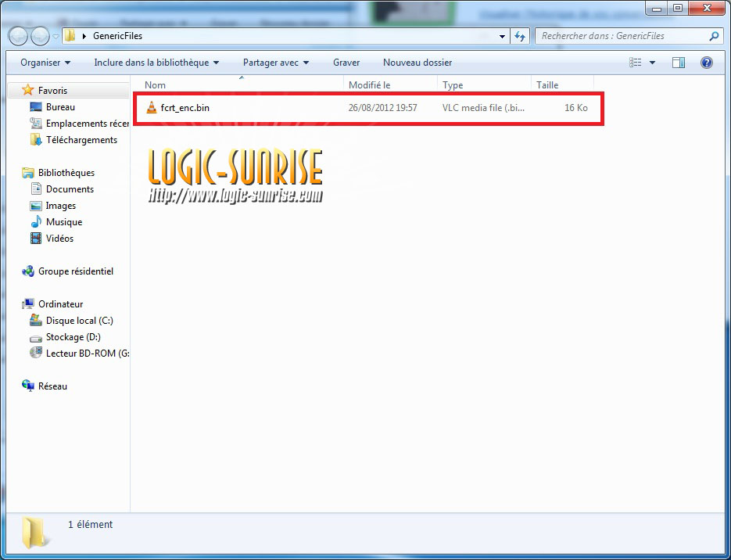Open the Lecteur BD-ROM drive
Viewport: 731px width, 560px height.
click(x=88, y=353)
